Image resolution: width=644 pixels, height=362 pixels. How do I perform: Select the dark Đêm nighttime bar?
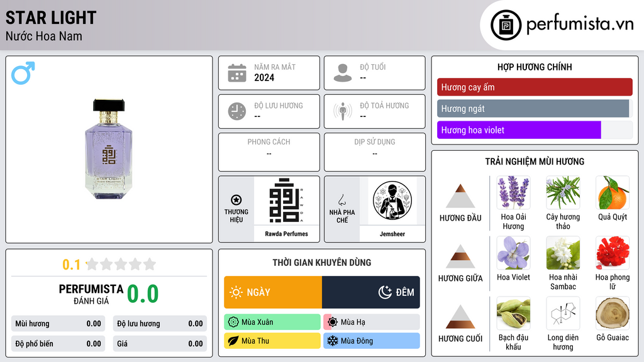click(x=371, y=292)
